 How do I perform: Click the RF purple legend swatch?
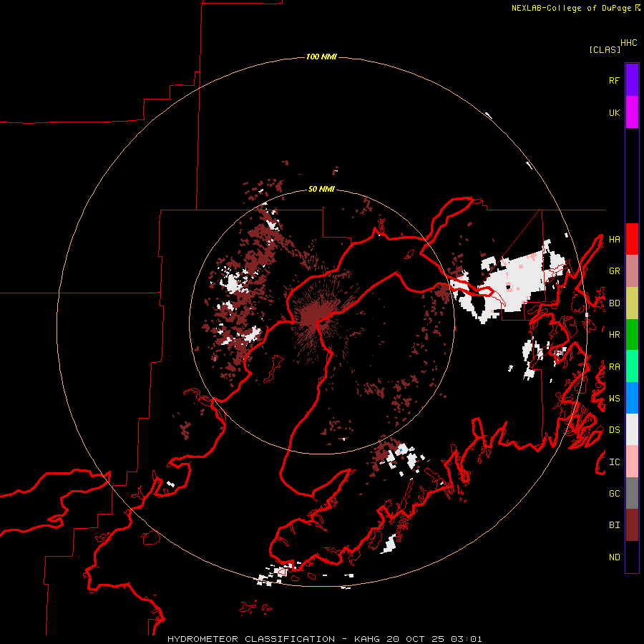click(632, 80)
